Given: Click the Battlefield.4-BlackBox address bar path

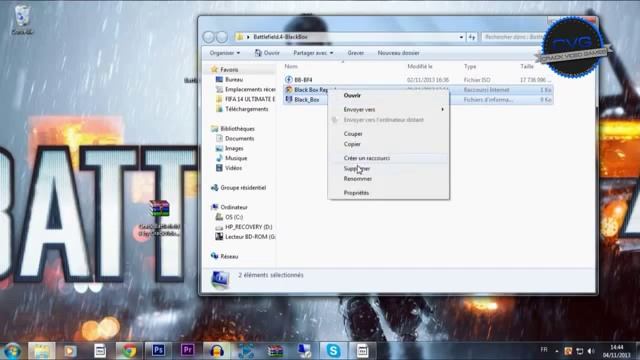Looking at the screenshot, I should 280,37.
